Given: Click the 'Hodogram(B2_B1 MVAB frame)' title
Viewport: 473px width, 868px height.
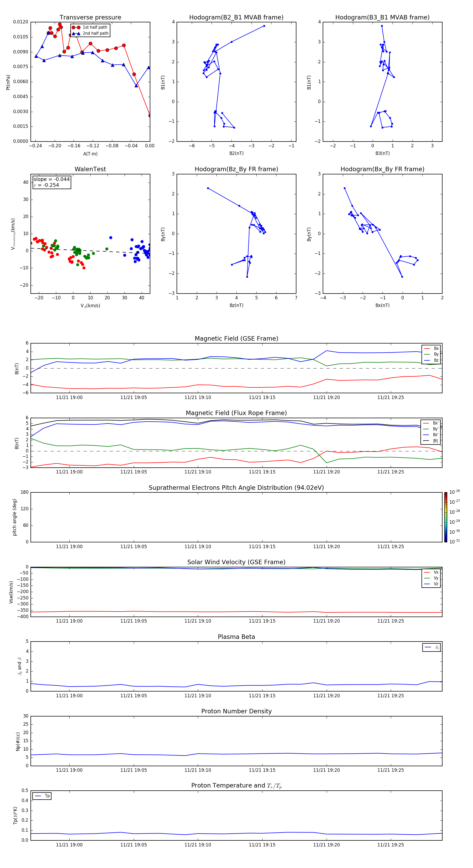Looking at the screenshot, I should pos(236,18).
